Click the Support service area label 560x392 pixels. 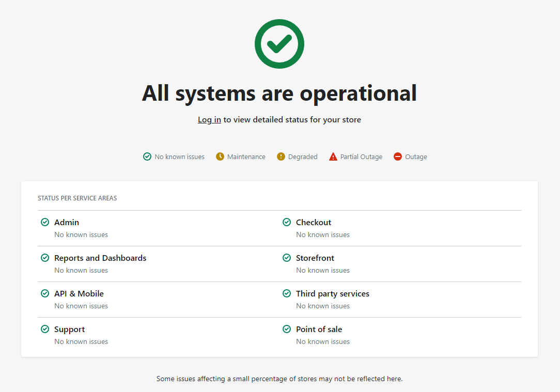click(69, 329)
